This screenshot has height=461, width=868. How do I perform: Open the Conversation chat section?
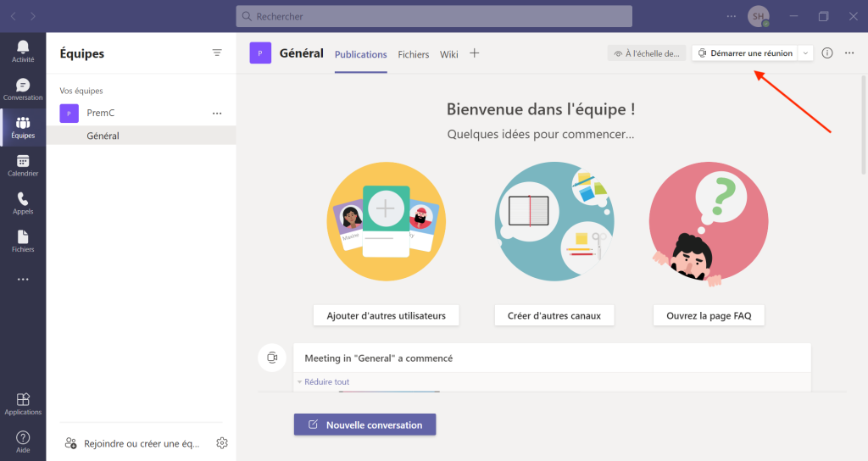(x=23, y=90)
